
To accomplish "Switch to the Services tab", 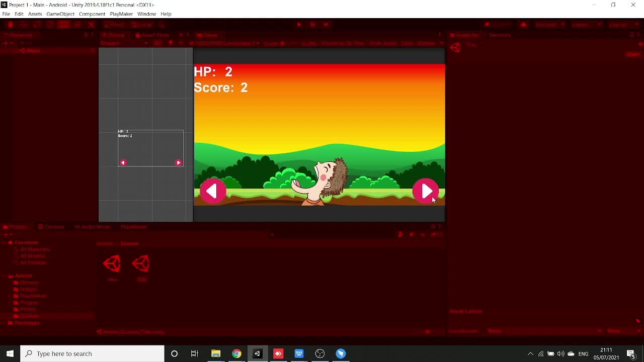I will pyautogui.click(x=500, y=35).
